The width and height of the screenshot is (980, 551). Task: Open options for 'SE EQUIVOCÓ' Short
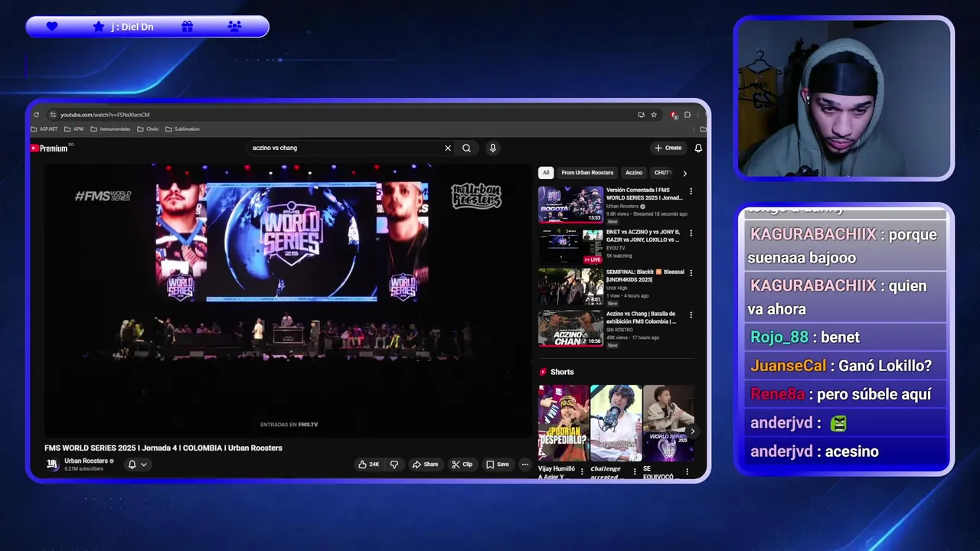(x=687, y=471)
